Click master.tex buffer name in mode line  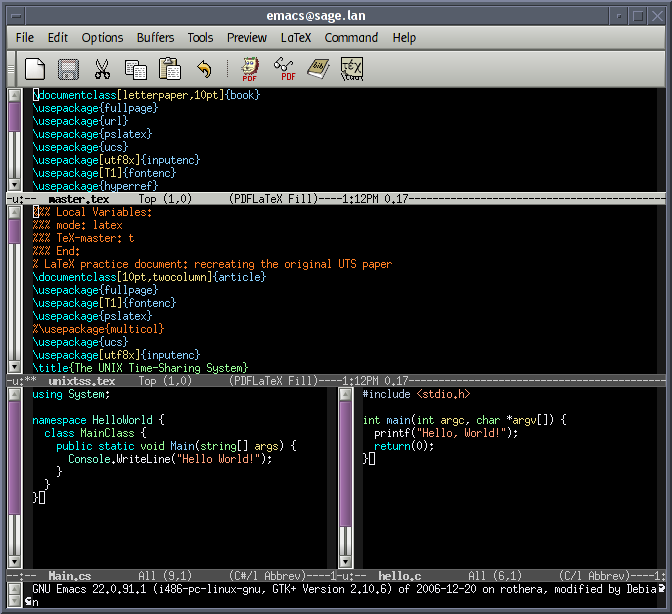78,199
